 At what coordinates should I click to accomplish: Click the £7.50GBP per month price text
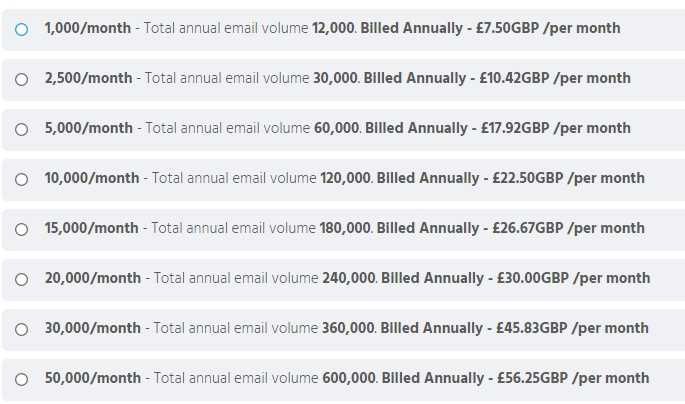click(x=548, y=28)
